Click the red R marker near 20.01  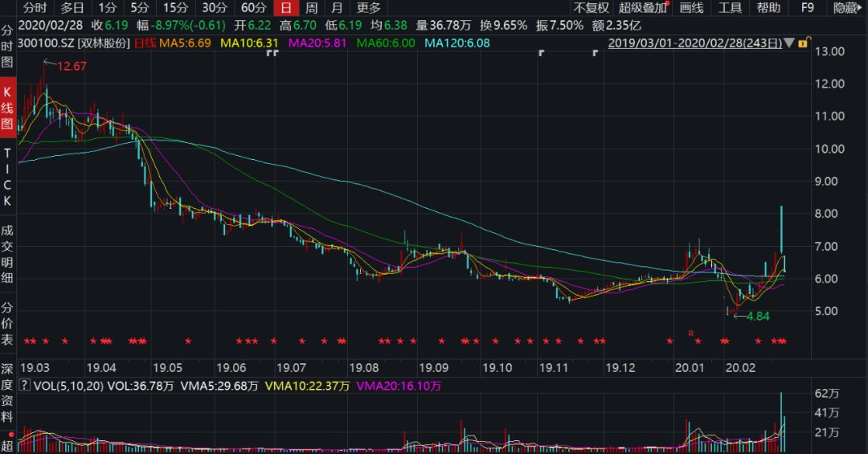coord(690,333)
